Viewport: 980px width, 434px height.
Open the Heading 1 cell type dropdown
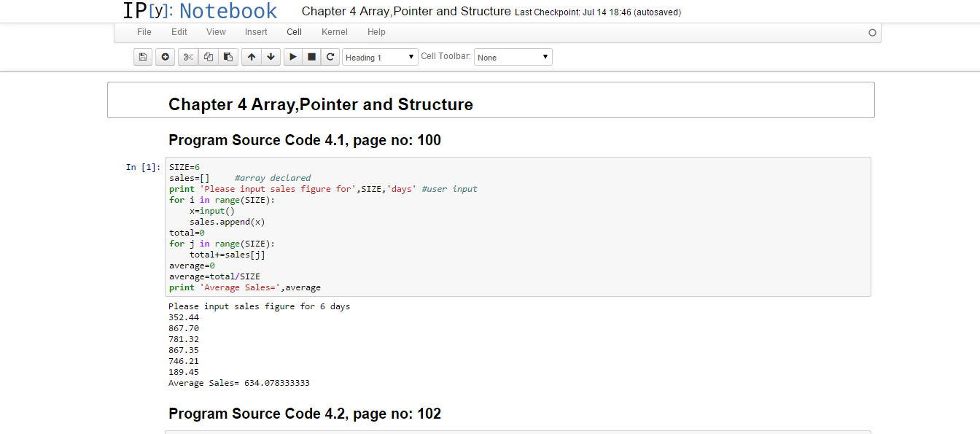[380, 57]
